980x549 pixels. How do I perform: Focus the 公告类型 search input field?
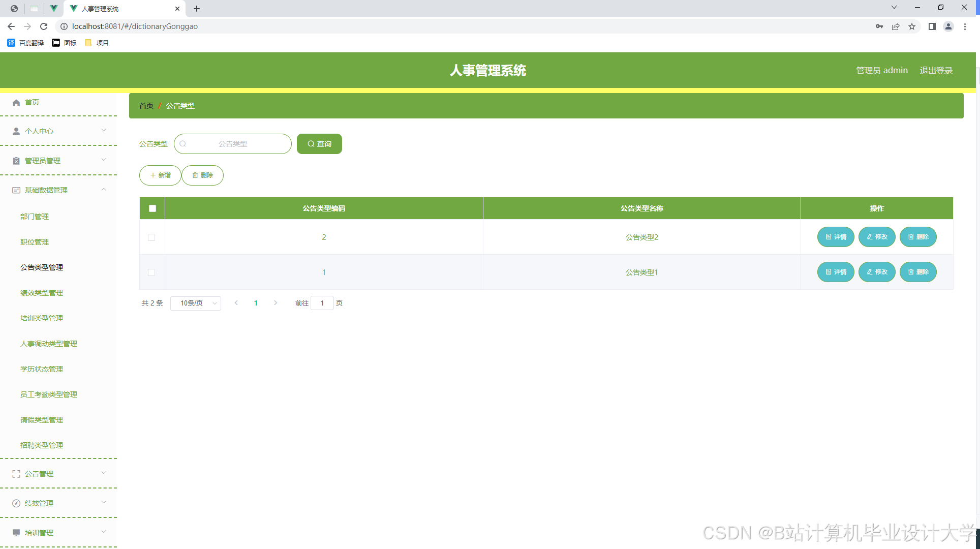[233, 144]
